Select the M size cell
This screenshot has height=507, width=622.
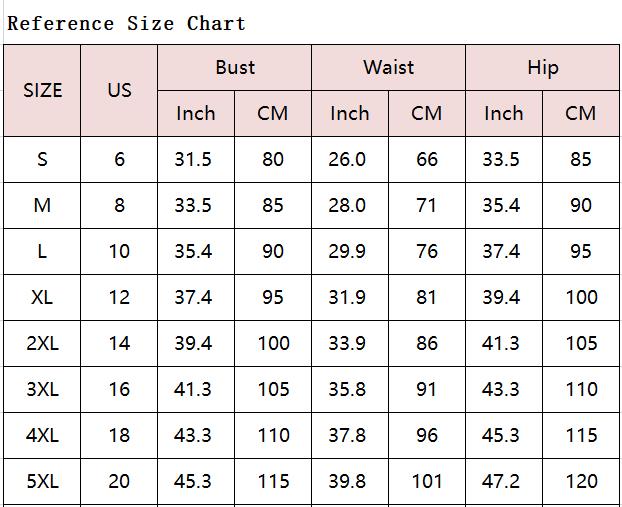tap(42, 205)
